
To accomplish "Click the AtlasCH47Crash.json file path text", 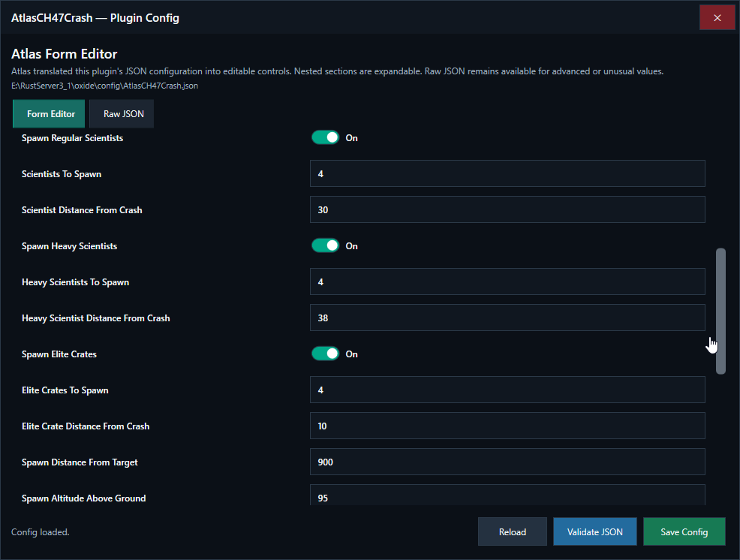I will 105,86.
